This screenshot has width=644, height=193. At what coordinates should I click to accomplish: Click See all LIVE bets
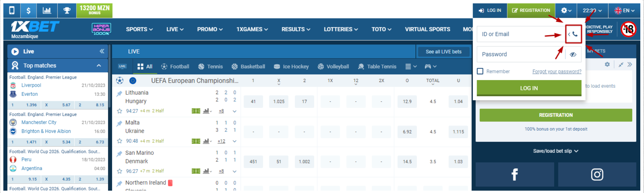tap(443, 51)
